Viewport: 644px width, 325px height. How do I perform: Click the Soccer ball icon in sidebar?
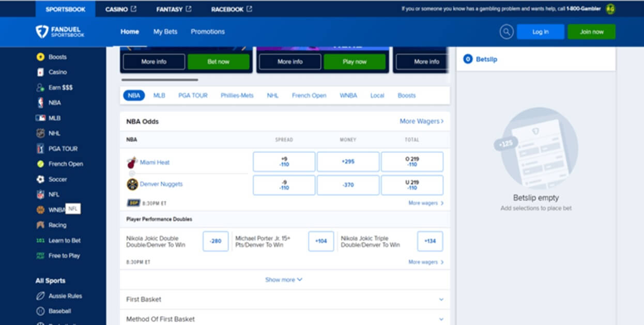click(x=40, y=179)
